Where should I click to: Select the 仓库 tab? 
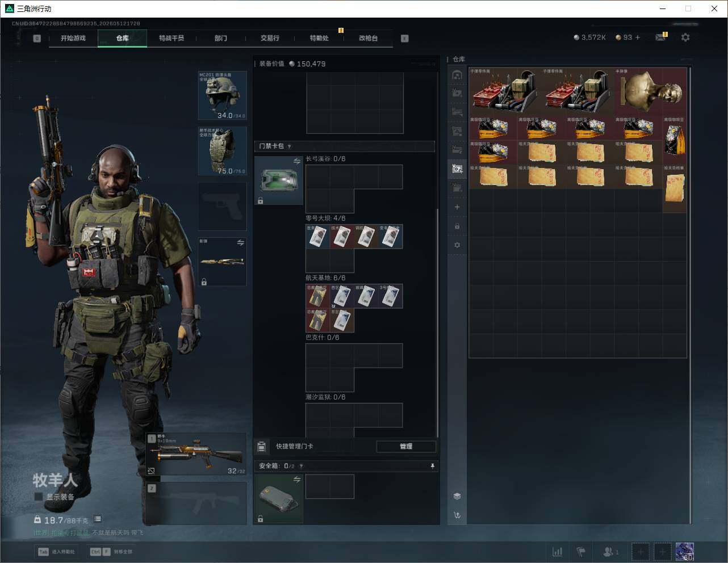(x=122, y=38)
